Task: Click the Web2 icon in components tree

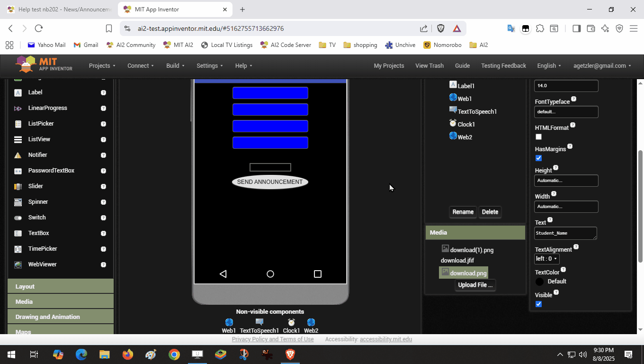Action: pos(453,136)
